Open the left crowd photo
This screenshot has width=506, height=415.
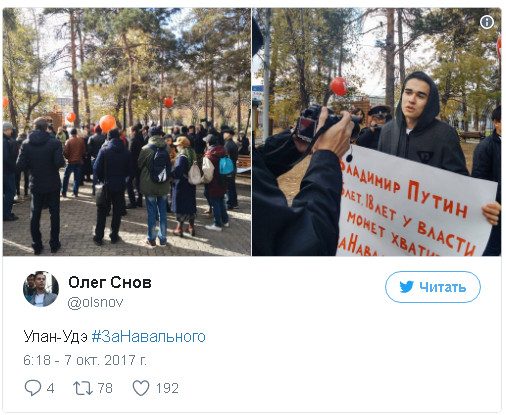pyautogui.click(x=127, y=132)
